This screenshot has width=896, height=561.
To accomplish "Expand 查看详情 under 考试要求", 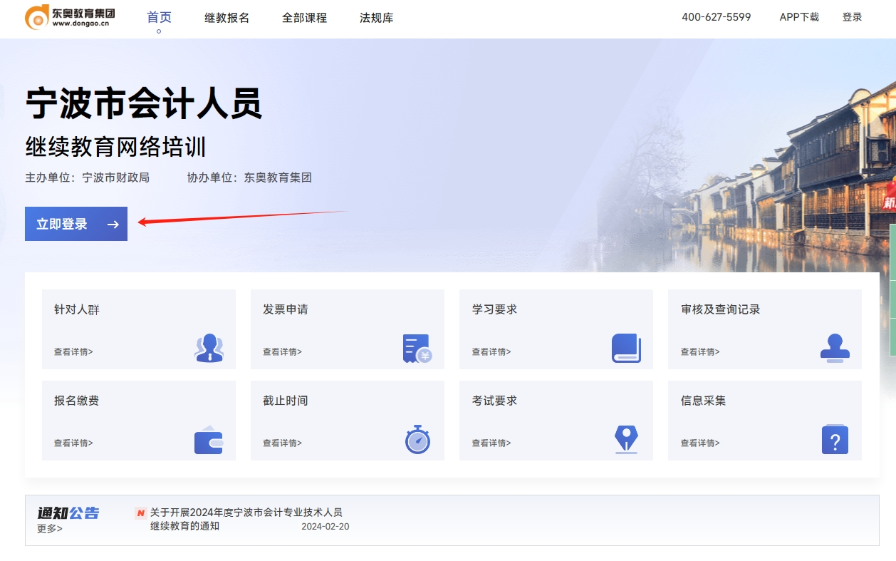I will tap(491, 443).
